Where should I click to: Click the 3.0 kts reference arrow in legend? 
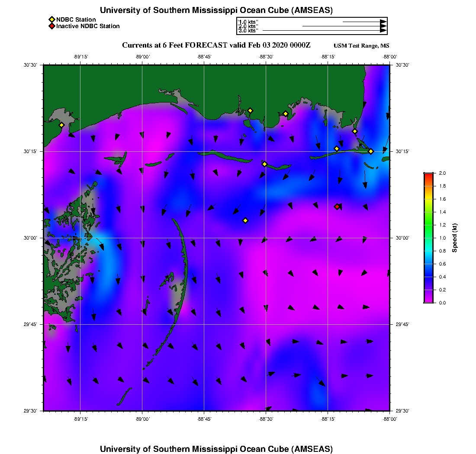coord(324,31)
